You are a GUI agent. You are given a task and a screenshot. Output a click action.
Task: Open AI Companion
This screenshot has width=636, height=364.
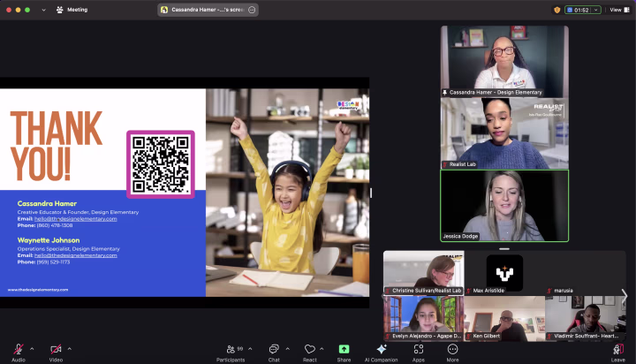click(x=382, y=353)
